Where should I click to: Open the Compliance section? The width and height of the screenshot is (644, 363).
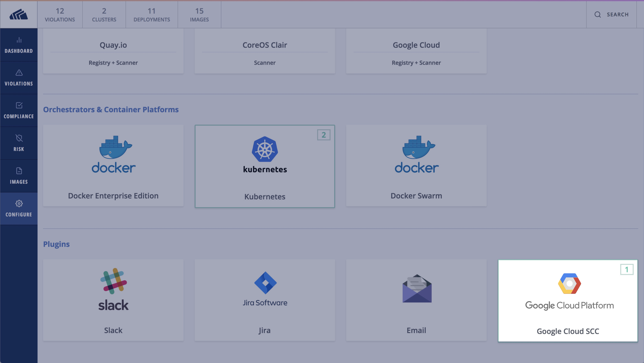19,111
